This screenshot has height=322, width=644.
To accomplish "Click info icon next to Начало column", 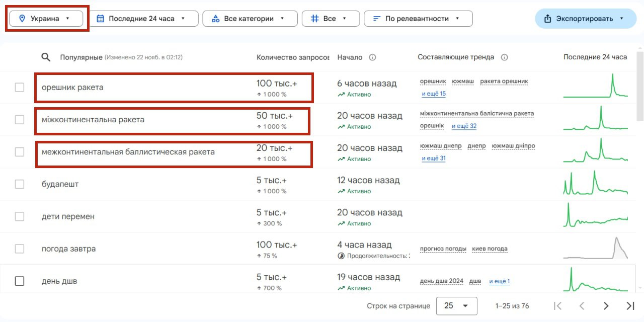I will click(372, 57).
